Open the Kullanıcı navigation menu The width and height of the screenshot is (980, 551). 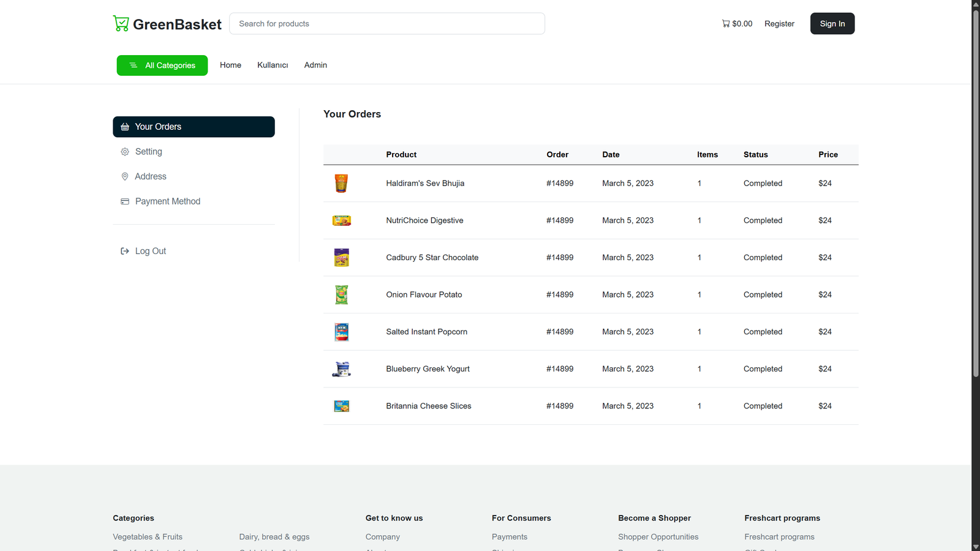click(273, 65)
